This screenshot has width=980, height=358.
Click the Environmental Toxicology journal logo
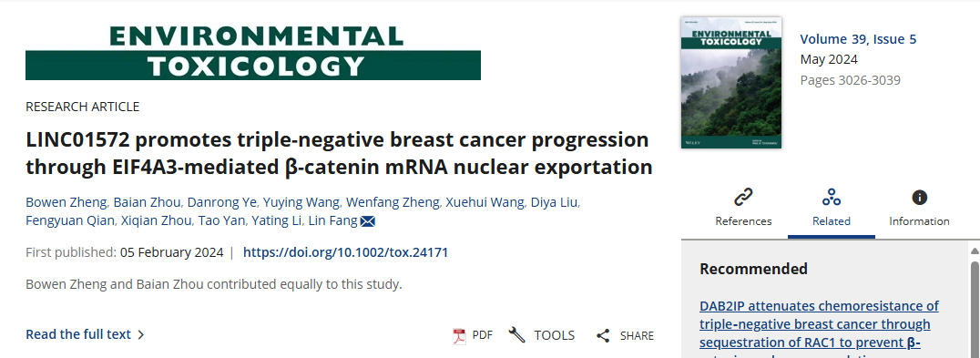pos(253,53)
